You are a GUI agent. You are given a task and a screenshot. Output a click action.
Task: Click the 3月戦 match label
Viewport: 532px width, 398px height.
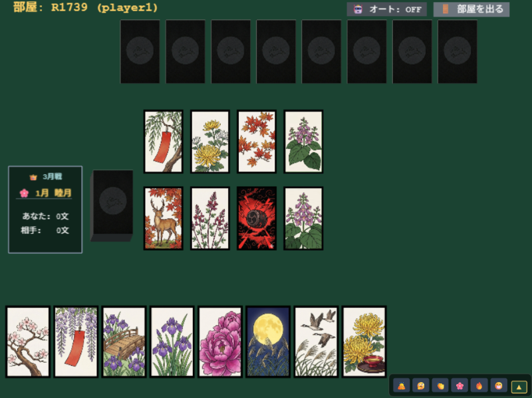click(x=53, y=177)
